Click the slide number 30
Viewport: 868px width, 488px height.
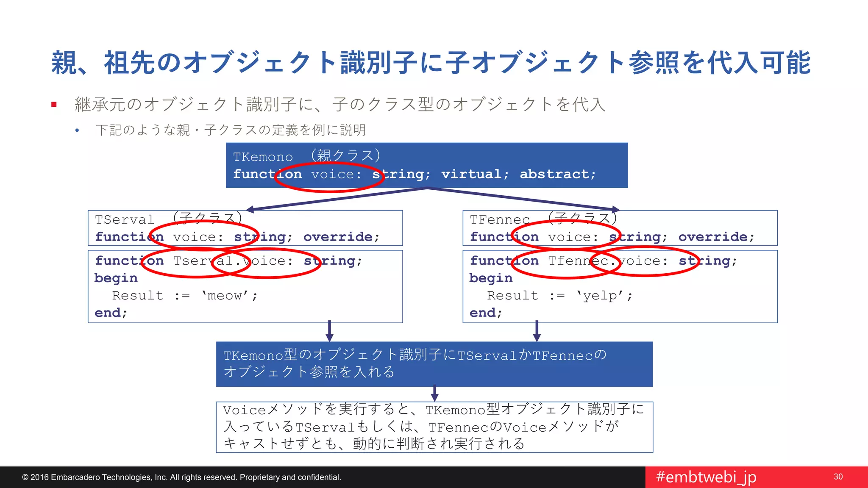tap(838, 477)
